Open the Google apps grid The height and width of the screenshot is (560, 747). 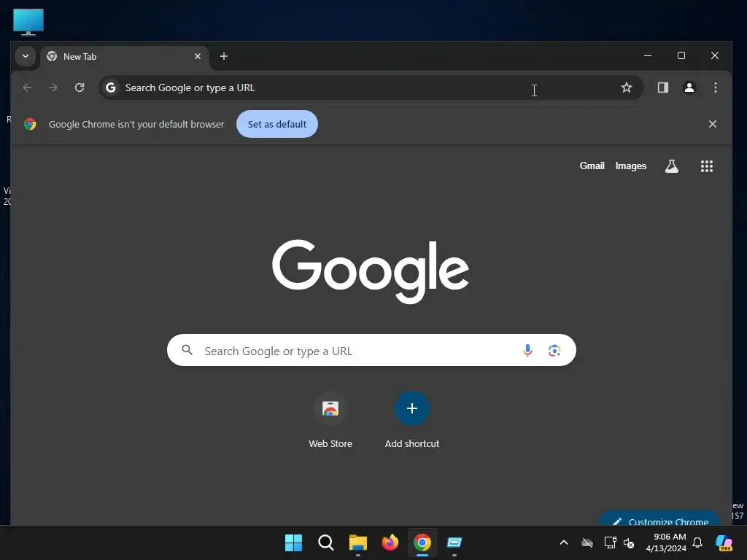tap(706, 166)
